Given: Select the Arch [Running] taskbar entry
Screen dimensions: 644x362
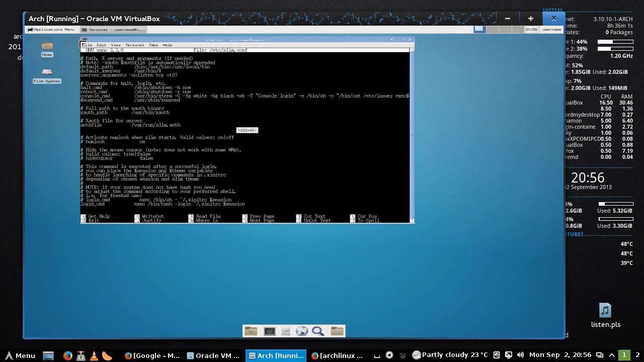Looking at the screenshot, I should coord(276,355).
